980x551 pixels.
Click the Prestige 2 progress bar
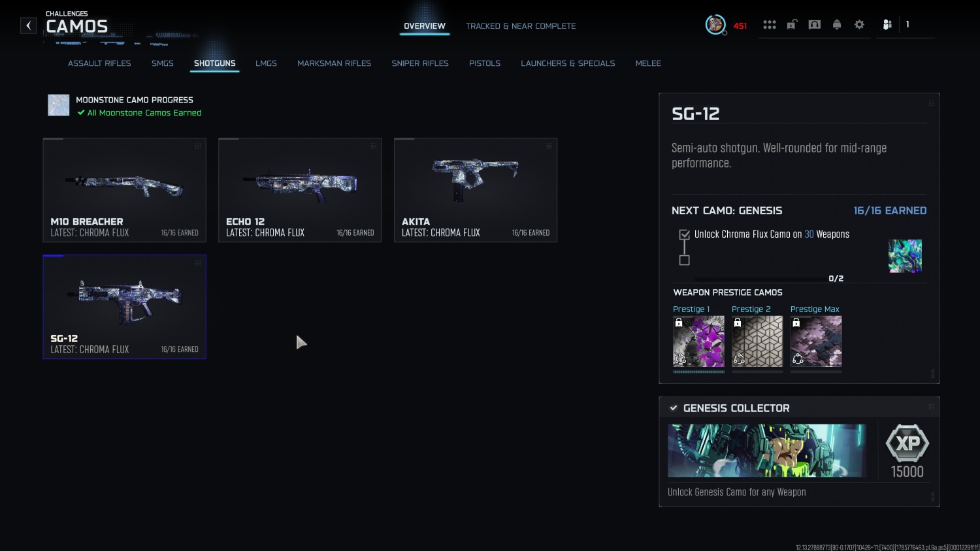pyautogui.click(x=757, y=371)
